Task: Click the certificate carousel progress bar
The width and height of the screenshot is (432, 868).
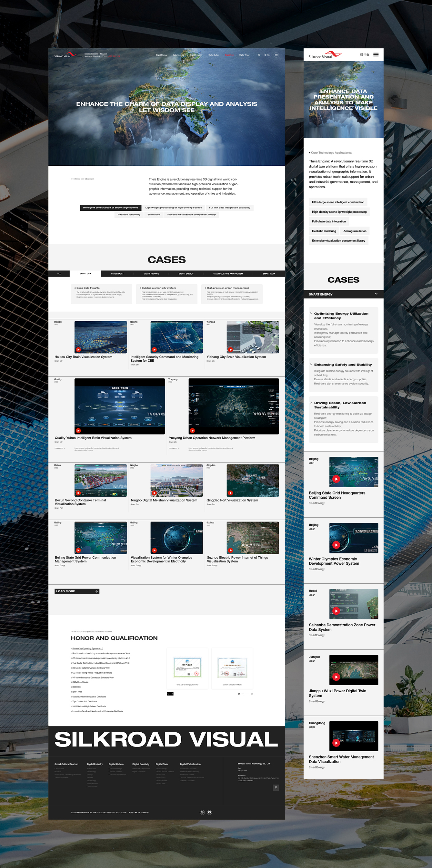Action: pos(245,694)
